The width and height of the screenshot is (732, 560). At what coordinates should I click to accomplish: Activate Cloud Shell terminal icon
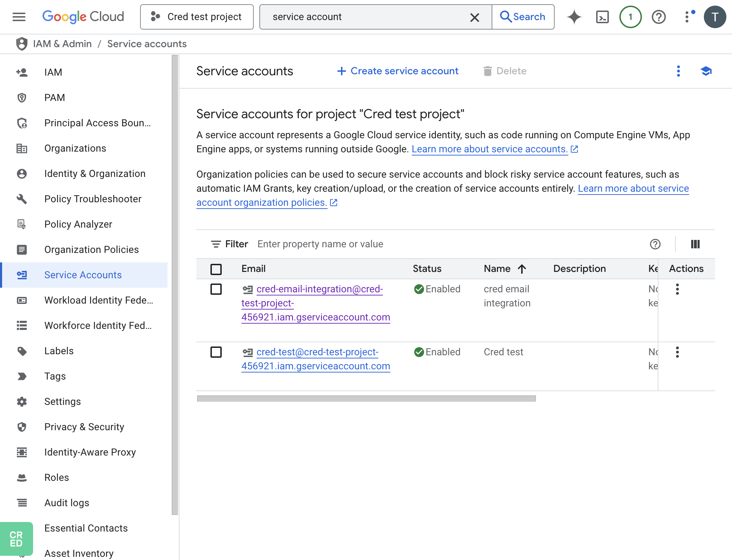[x=602, y=17]
